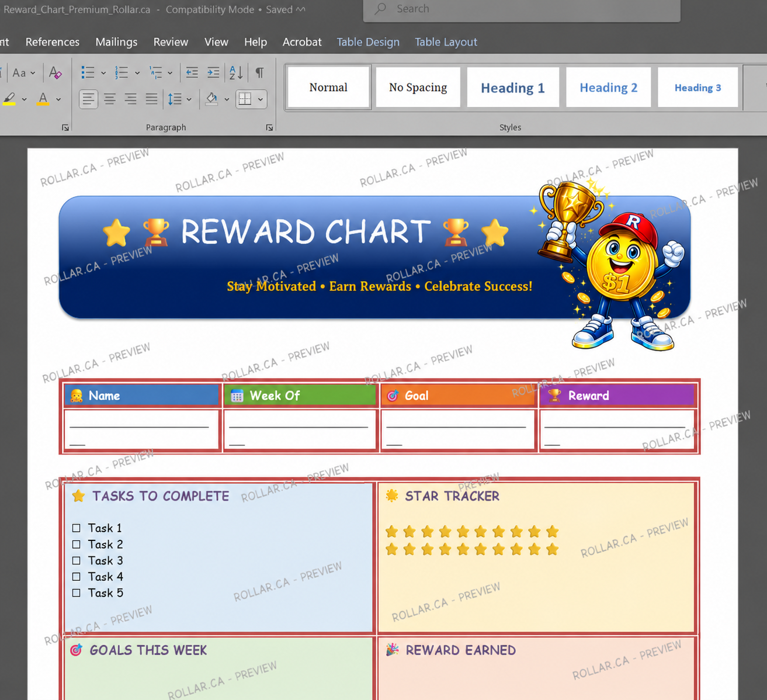
Task: Expand the font color dropdown arrow
Action: point(58,99)
